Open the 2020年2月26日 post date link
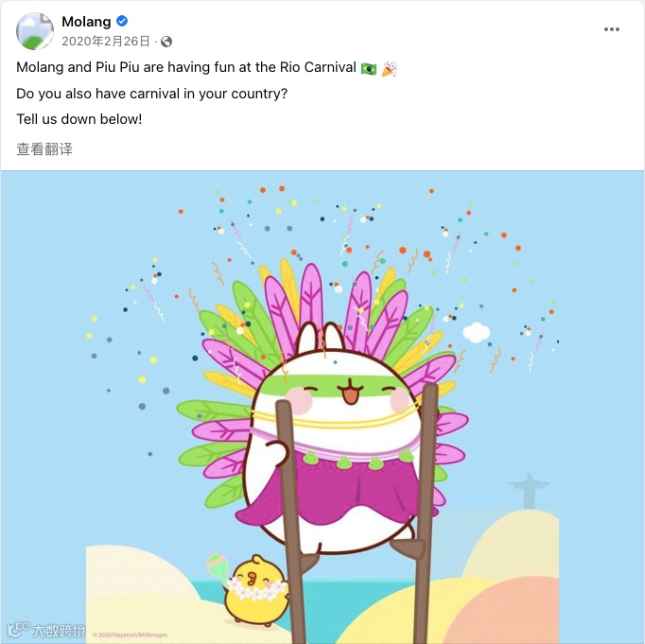The height and width of the screenshot is (644, 645). pyautogui.click(x=106, y=41)
